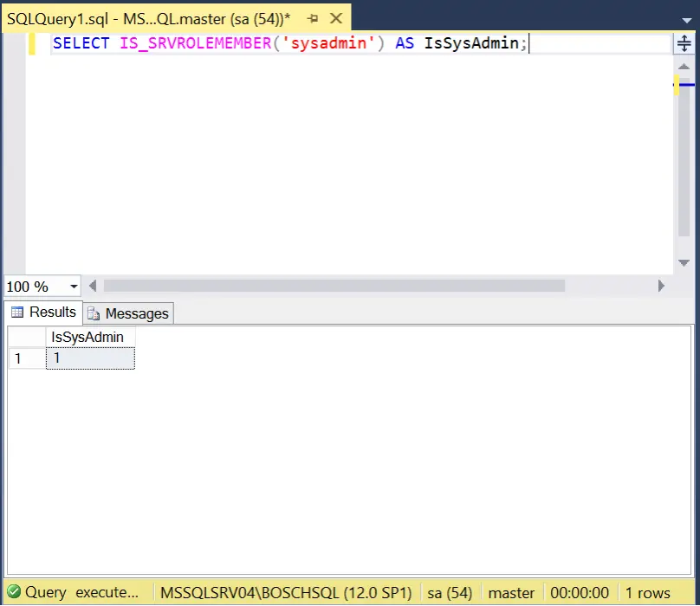The height and width of the screenshot is (606, 700).
Task: Click IS_SRVROLEMEMBER function in the query
Action: (195, 43)
